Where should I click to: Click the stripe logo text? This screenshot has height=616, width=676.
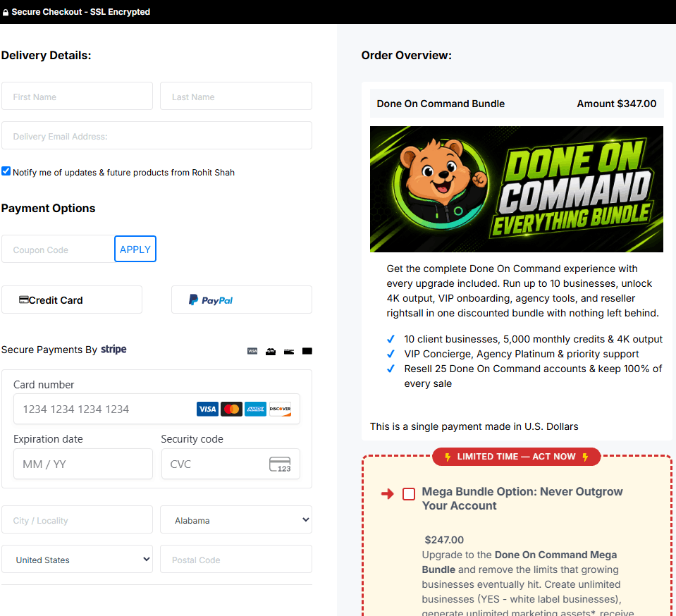point(113,349)
